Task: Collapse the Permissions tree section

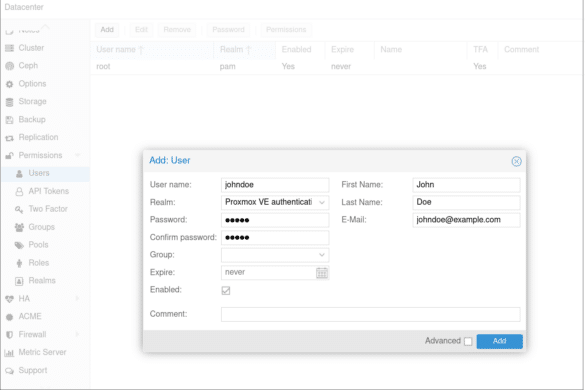Action: tap(78, 155)
